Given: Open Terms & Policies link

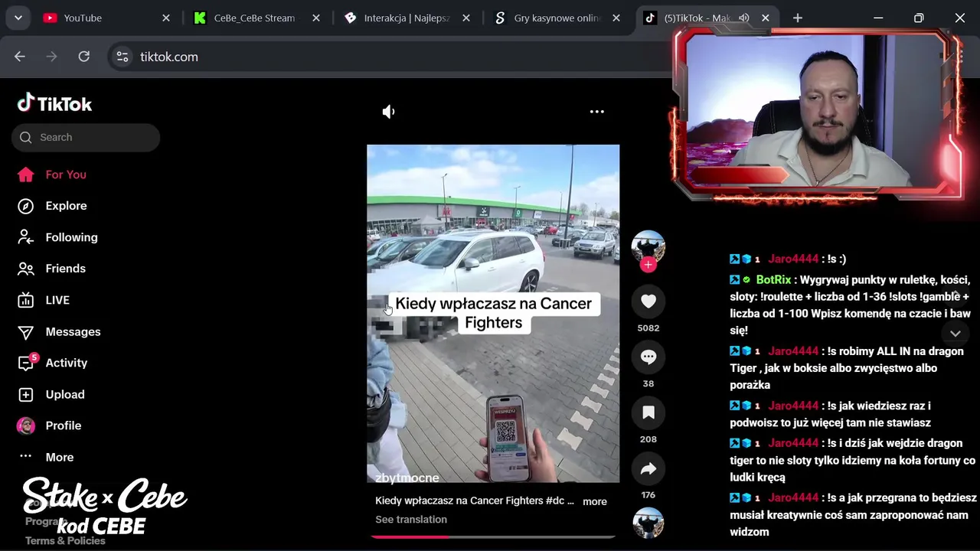Looking at the screenshot, I should tap(65, 540).
